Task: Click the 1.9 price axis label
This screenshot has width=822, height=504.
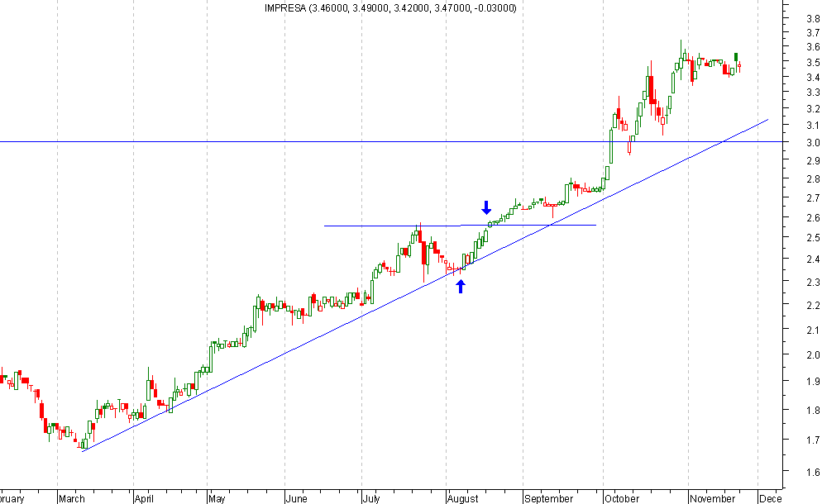Action: pos(813,382)
